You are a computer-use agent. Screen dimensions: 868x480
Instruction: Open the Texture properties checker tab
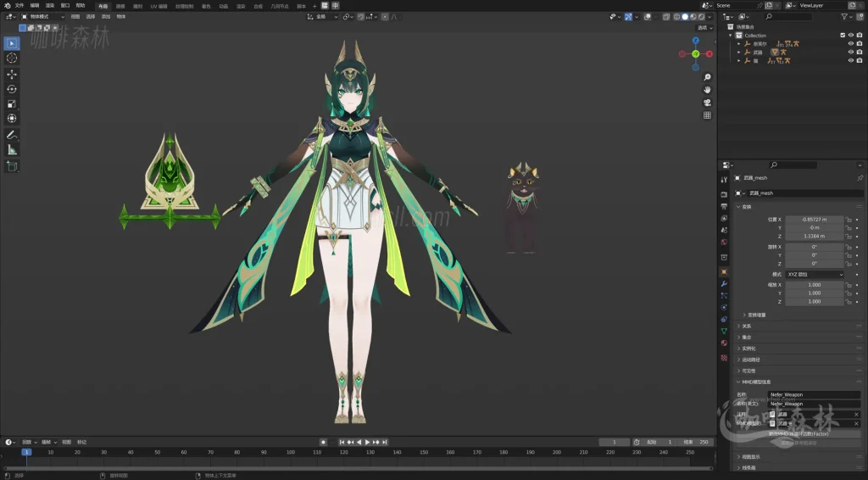(724, 358)
